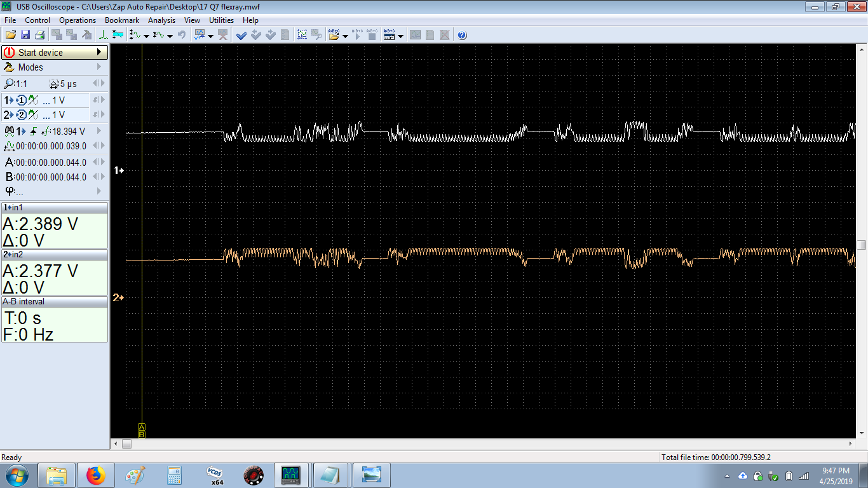This screenshot has height=488, width=868.
Task: Open a saved waveform file
Action: (x=10, y=35)
